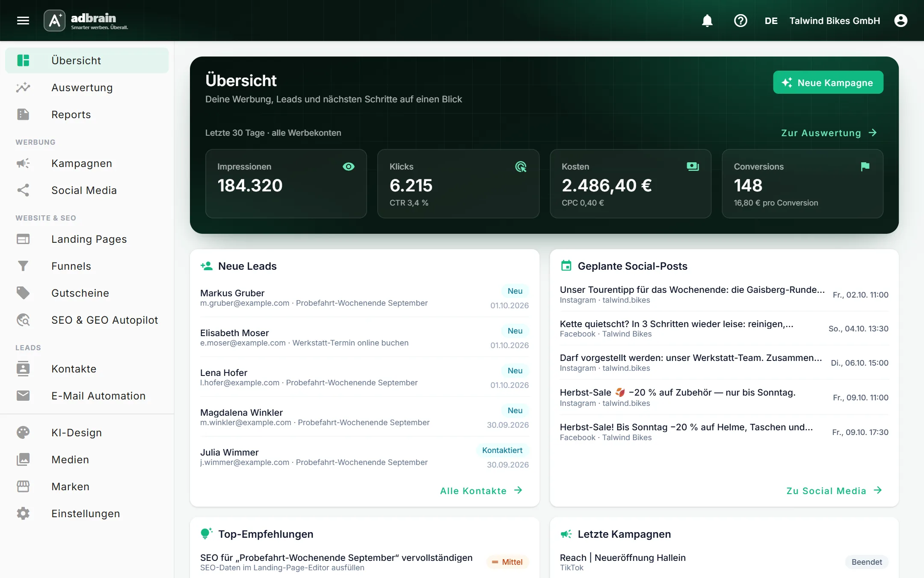Select the Klicks 6.215 card
This screenshot has width=924, height=578.
(x=458, y=184)
